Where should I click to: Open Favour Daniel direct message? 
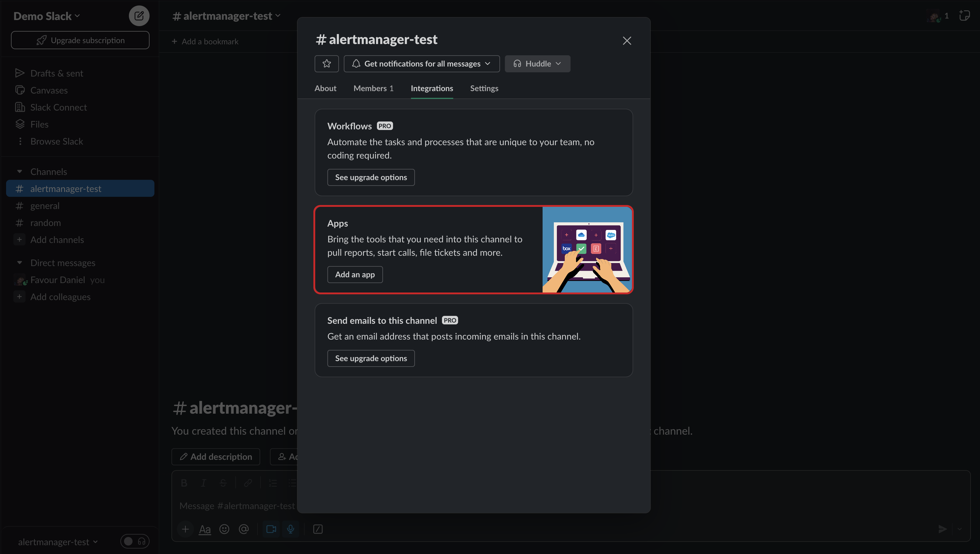(80, 280)
